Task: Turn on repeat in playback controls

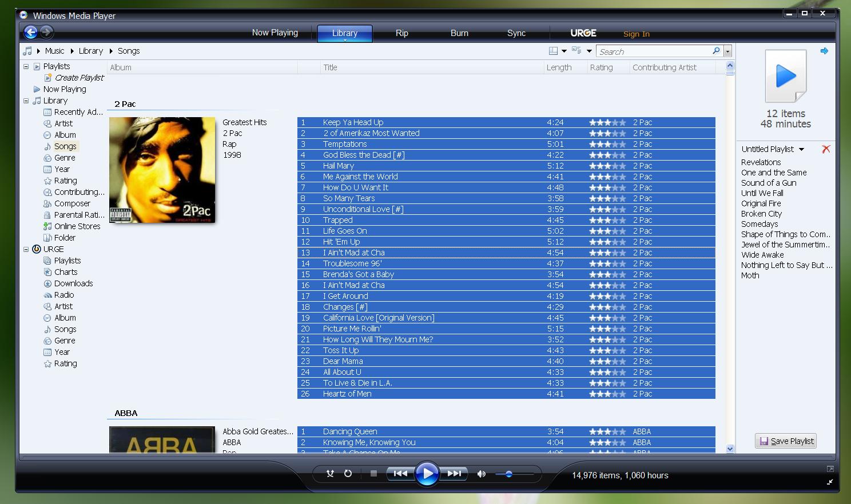Action: pos(348,474)
